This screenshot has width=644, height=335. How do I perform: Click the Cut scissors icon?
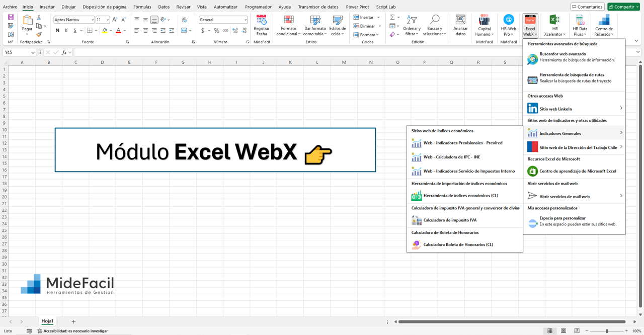coord(39,17)
